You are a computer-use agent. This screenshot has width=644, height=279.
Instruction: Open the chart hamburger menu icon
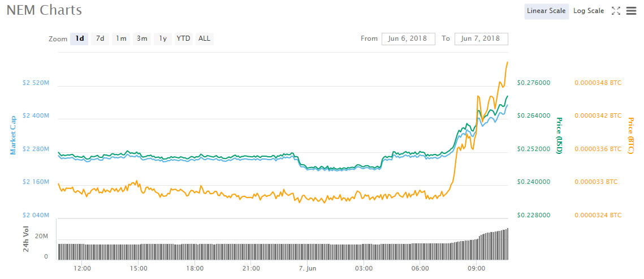click(x=631, y=11)
